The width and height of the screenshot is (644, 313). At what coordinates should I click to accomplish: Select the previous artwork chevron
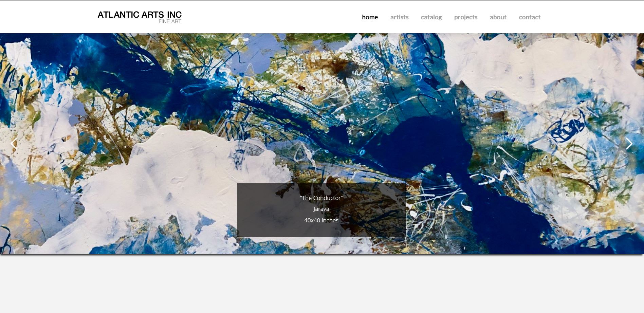pos(14,144)
